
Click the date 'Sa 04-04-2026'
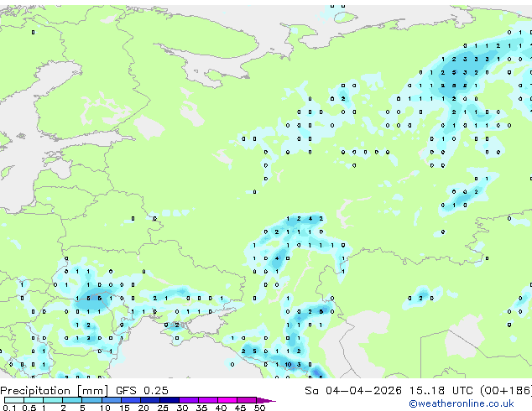pos(353,391)
